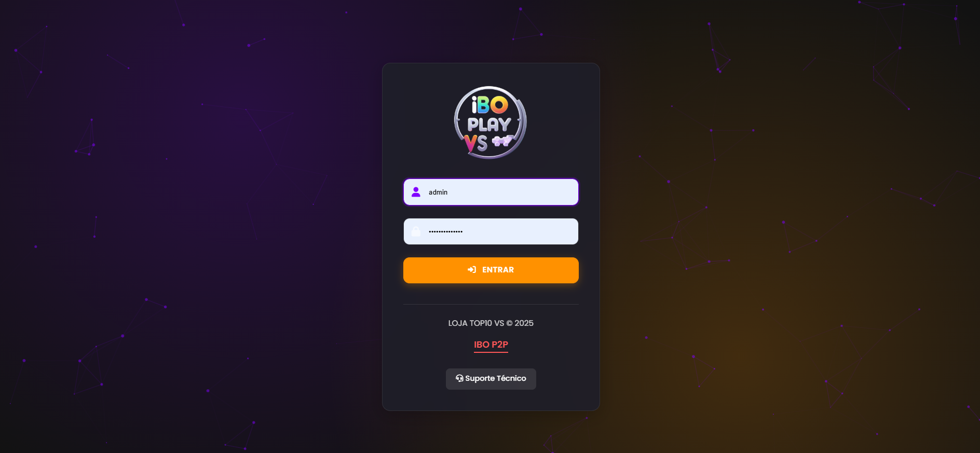Click the divider line below ENTRAR
The width and height of the screenshot is (980, 453).
(x=491, y=304)
